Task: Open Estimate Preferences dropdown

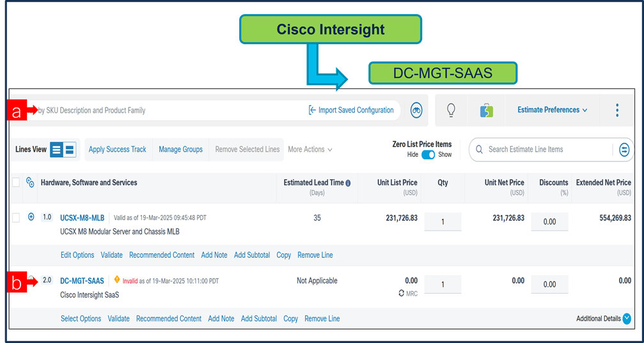Action: click(x=553, y=109)
